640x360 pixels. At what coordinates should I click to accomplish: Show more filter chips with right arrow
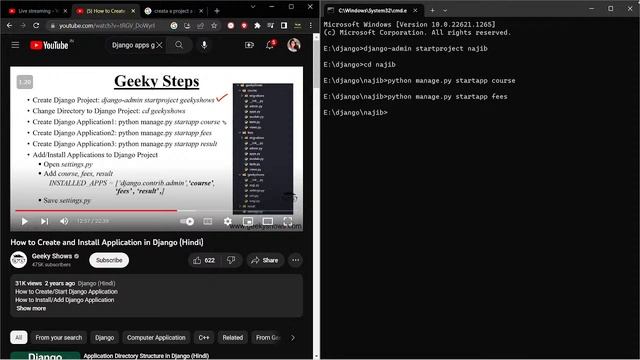(293, 338)
